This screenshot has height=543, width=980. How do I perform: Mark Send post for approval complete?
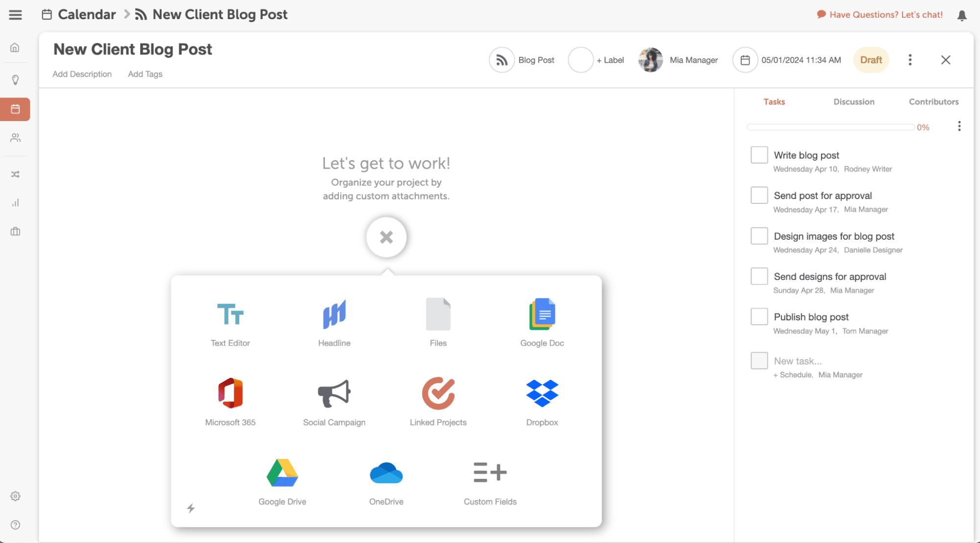759,195
